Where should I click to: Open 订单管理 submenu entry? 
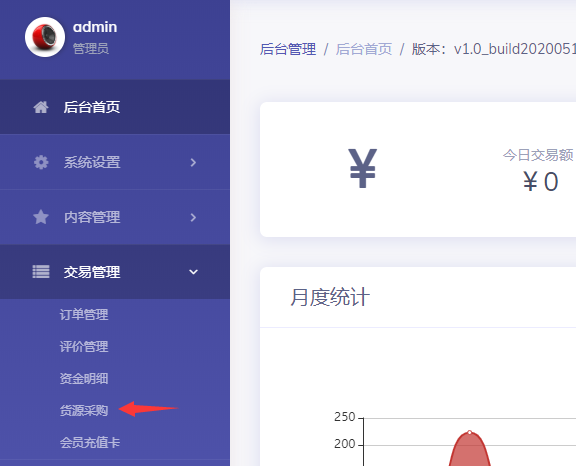pos(84,315)
